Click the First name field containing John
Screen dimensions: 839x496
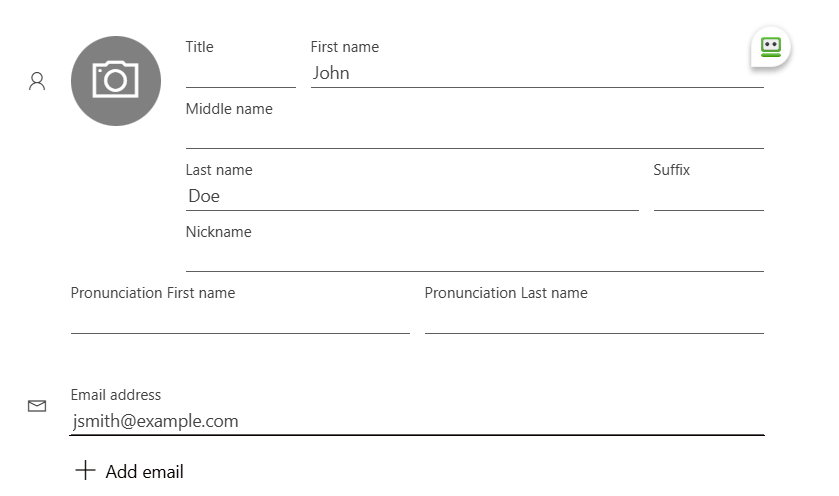537,73
